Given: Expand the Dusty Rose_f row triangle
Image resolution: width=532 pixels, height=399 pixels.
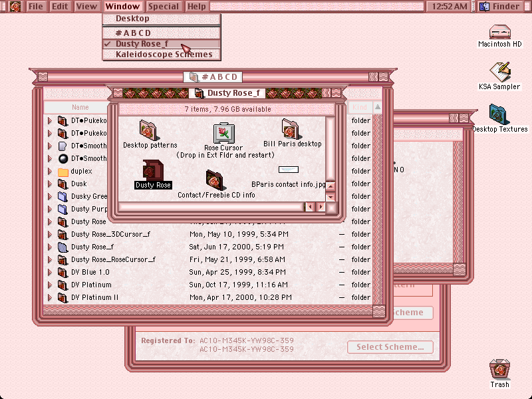Looking at the screenshot, I should tap(50, 247).
